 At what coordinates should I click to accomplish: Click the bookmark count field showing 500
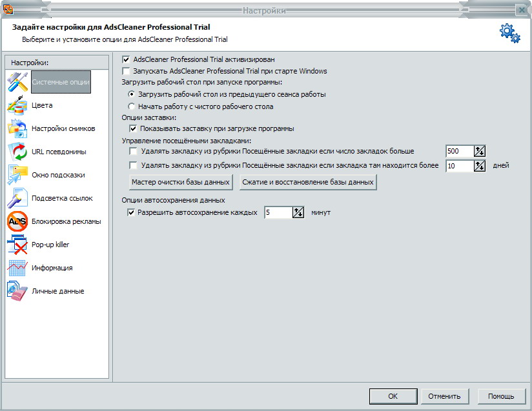[460, 151]
